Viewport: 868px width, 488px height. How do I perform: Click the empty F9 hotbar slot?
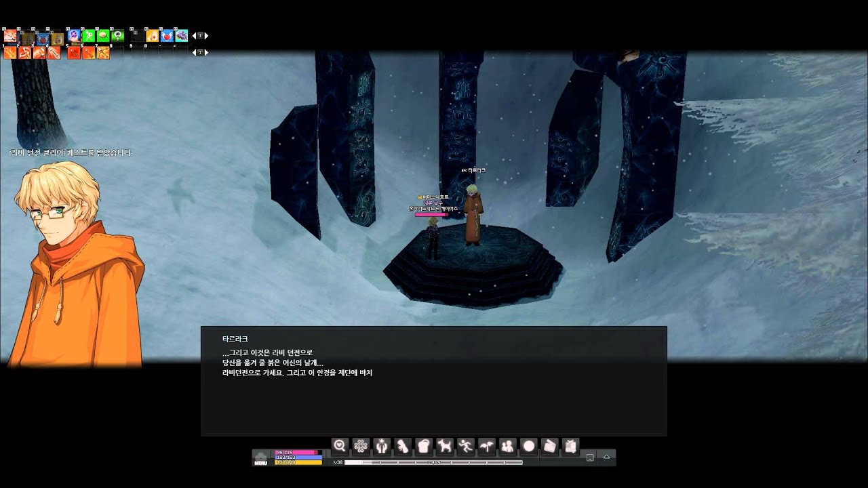click(x=138, y=36)
